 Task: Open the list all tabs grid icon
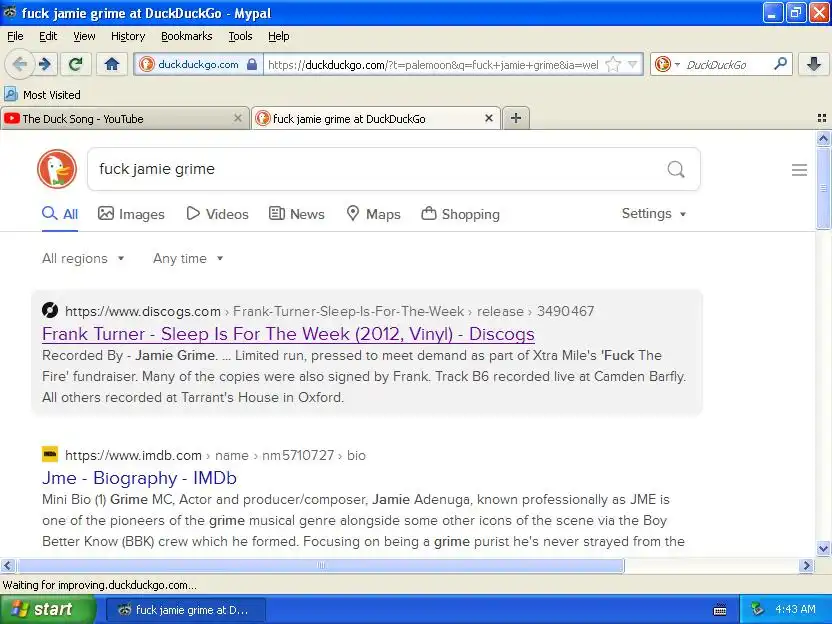pyautogui.click(x=822, y=118)
